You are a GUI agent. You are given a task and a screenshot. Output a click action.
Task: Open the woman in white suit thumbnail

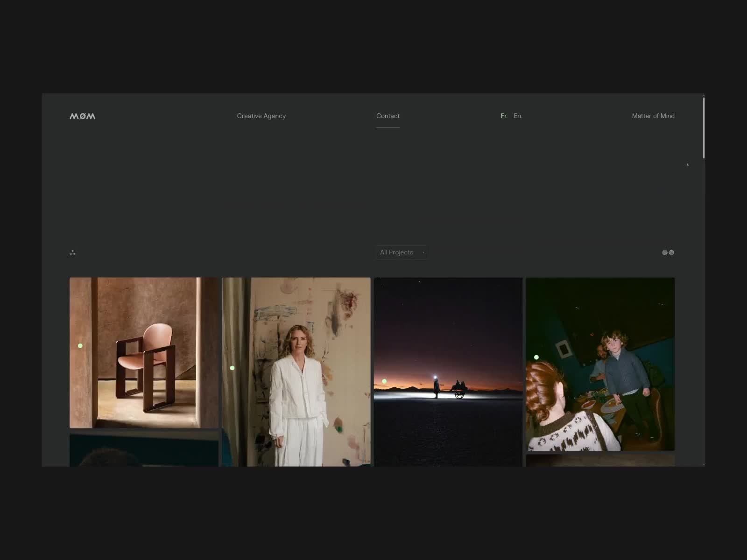click(x=296, y=372)
